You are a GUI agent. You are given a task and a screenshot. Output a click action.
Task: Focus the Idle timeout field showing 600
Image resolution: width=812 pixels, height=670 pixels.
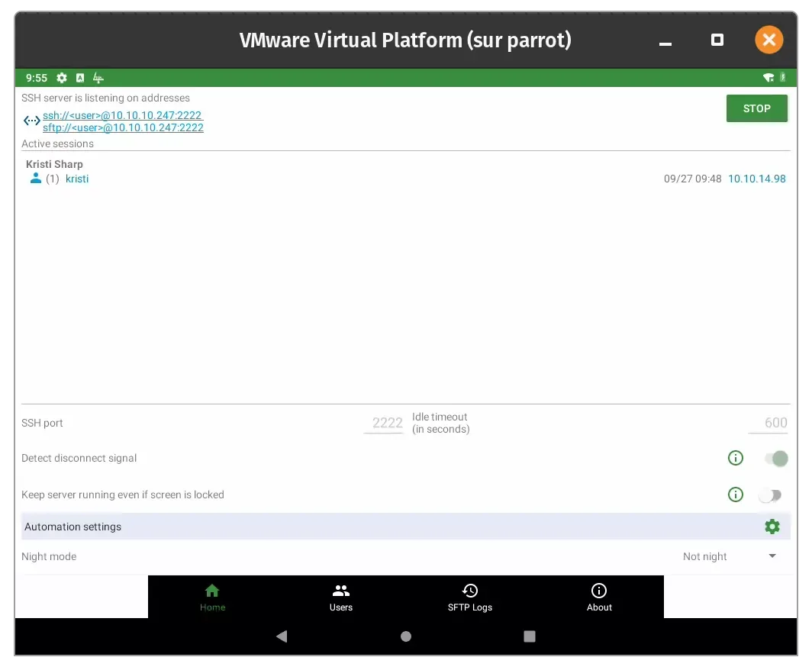[768, 423]
